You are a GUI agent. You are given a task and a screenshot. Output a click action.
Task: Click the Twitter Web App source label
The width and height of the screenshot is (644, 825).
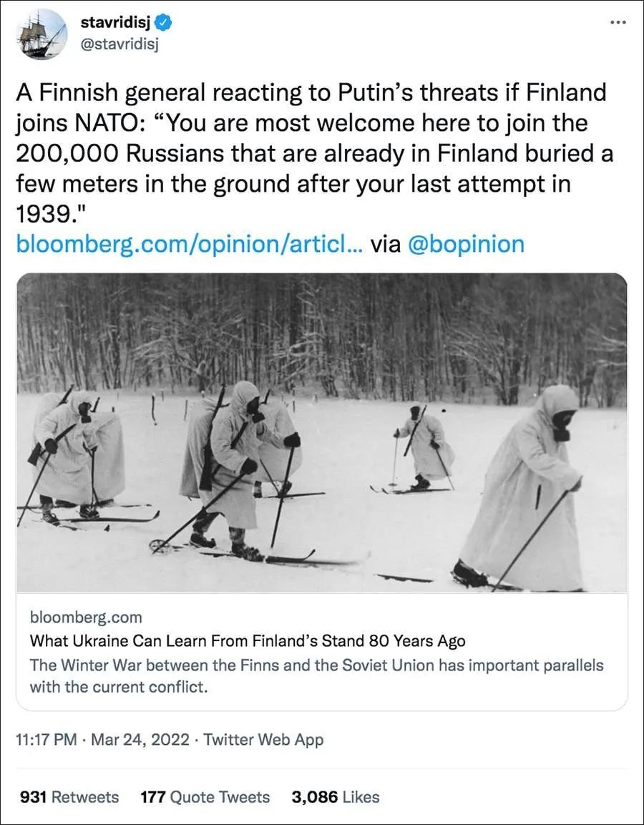coord(263,739)
